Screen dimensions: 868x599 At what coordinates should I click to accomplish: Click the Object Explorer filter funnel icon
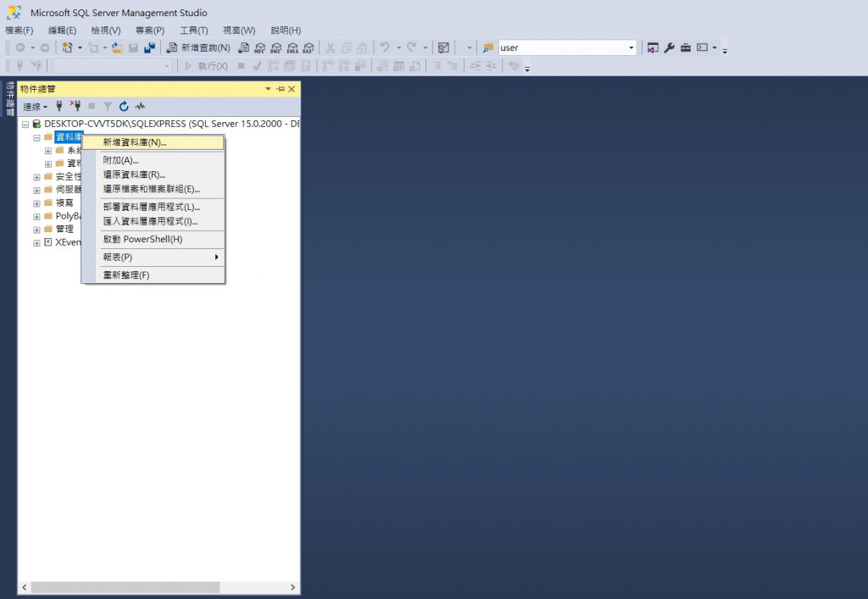pos(108,106)
